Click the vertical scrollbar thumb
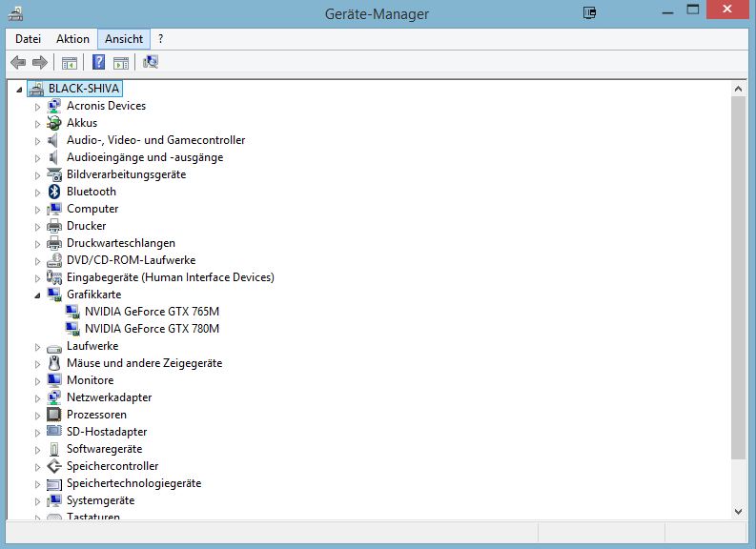Image resolution: width=756 pixels, height=549 pixels. click(x=738, y=277)
